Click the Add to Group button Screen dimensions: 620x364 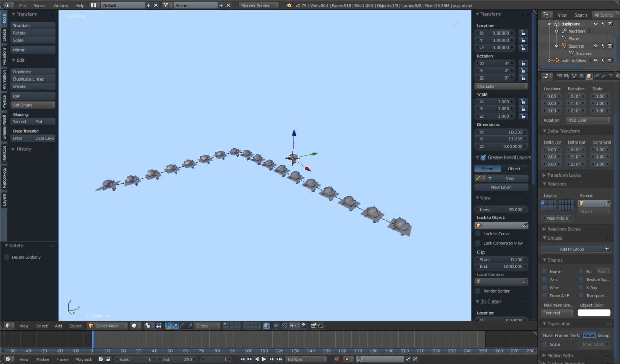(572, 249)
